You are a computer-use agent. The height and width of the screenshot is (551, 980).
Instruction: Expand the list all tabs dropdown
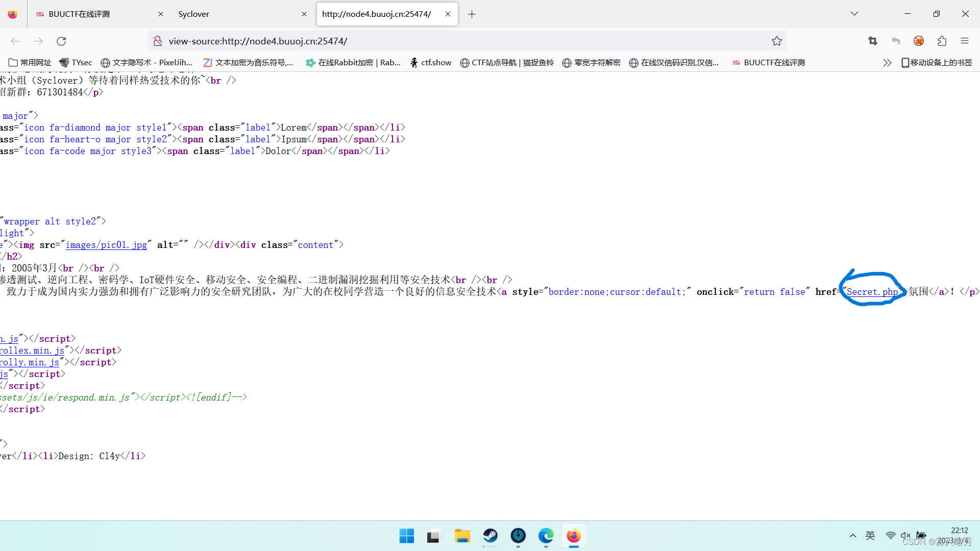coord(854,14)
